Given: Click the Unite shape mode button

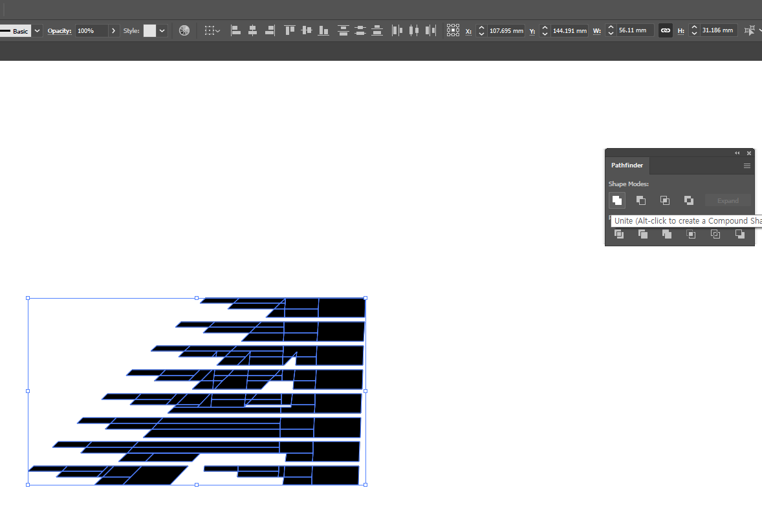Looking at the screenshot, I should pyautogui.click(x=616, y=200).
